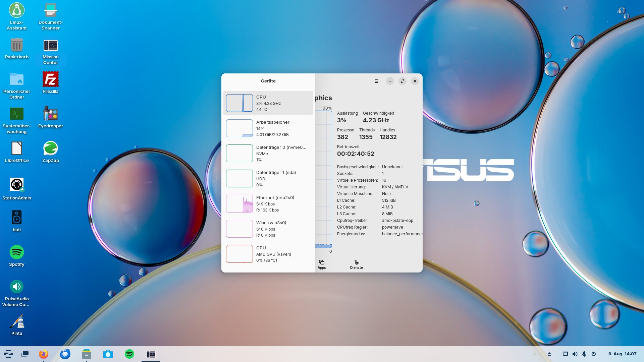Image resolution: width=644 pixels, height=362 pixels.
Task: Click the volume icon in system tray
Action: (x=575, y=354)
